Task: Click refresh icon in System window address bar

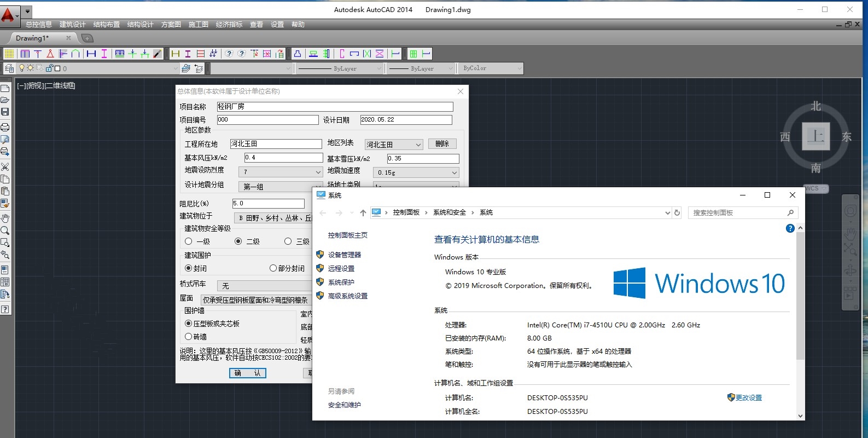Action: (x=677, y=212)
